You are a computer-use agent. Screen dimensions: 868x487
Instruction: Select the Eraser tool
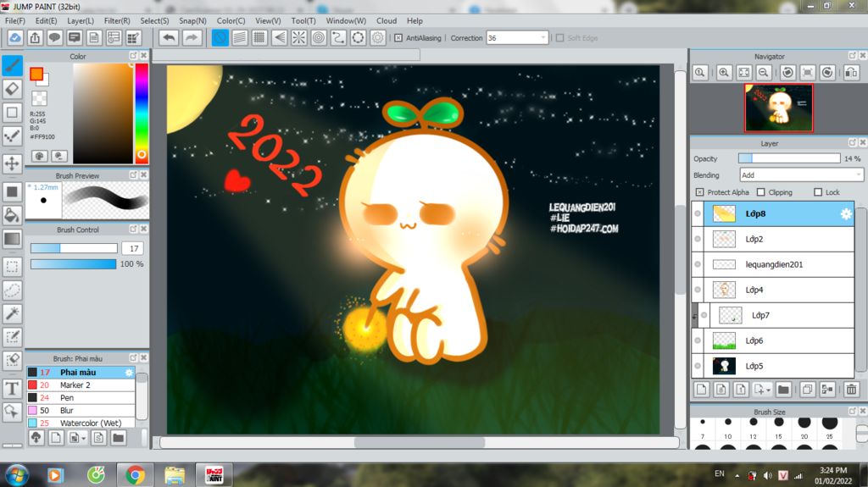12,89
